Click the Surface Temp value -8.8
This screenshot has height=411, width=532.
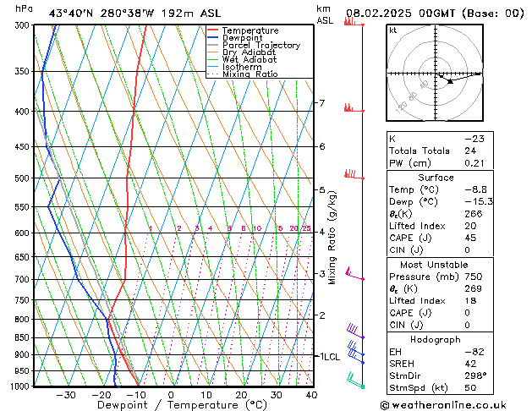(475, 189)
